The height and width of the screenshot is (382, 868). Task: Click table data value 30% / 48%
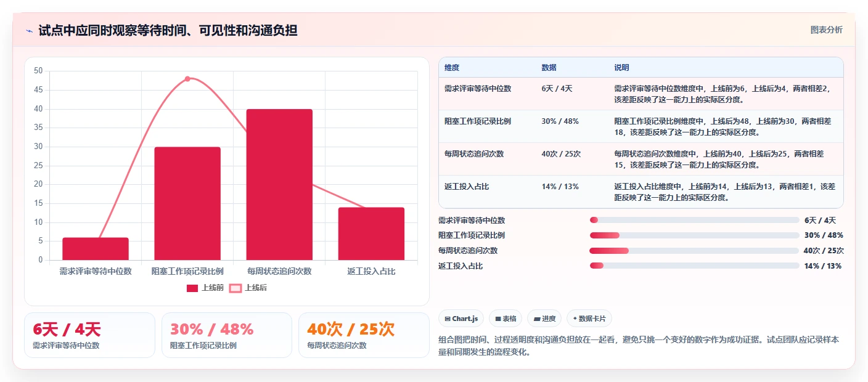coord(560,121)
